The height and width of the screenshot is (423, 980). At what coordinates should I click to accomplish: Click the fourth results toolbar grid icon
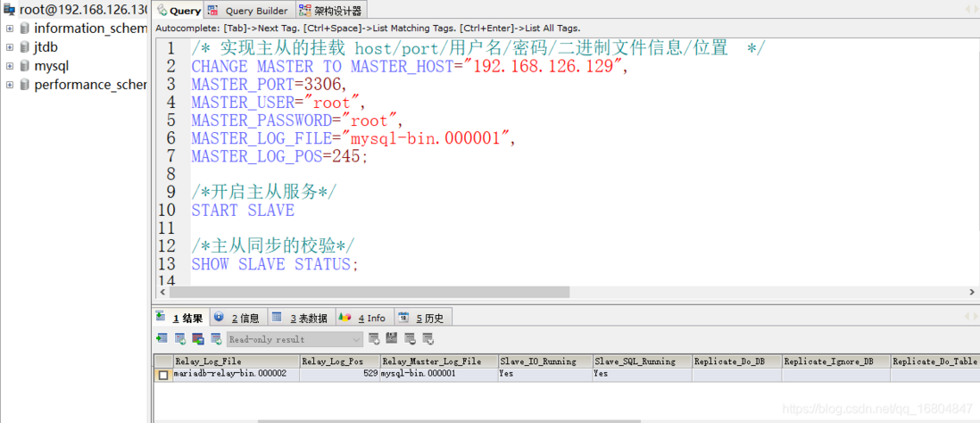tap(216, 338)
